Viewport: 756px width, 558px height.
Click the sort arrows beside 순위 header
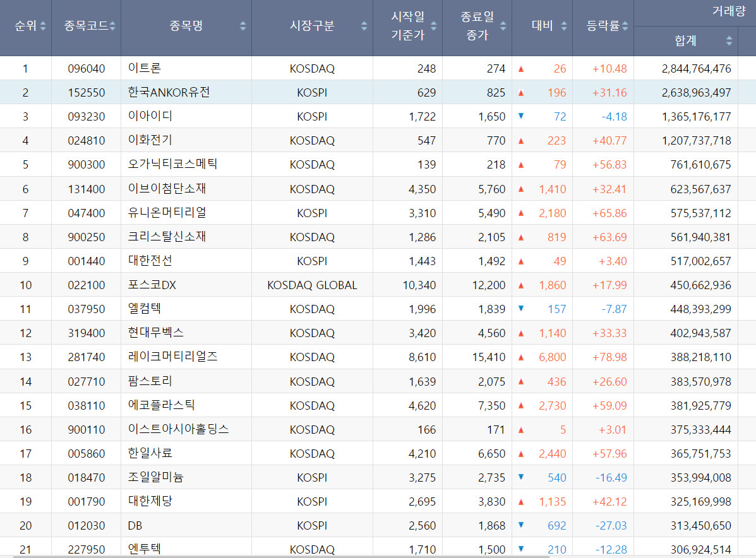click(43, 26)
